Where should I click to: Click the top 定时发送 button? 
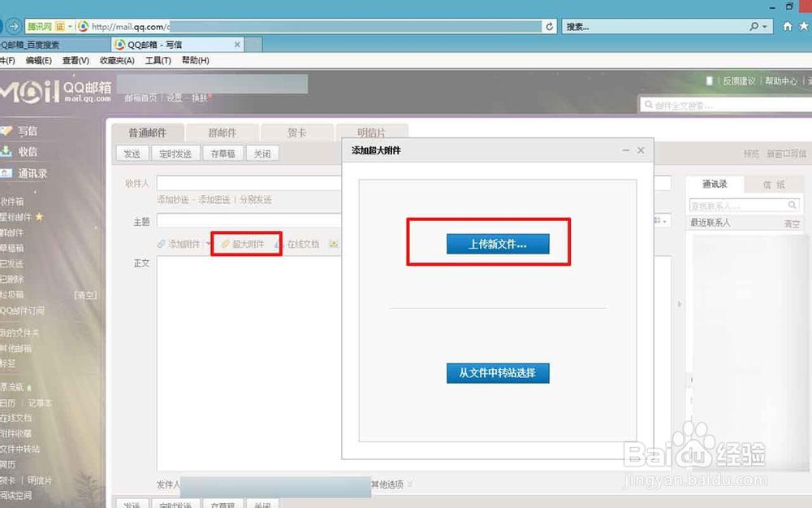point(175,154)
